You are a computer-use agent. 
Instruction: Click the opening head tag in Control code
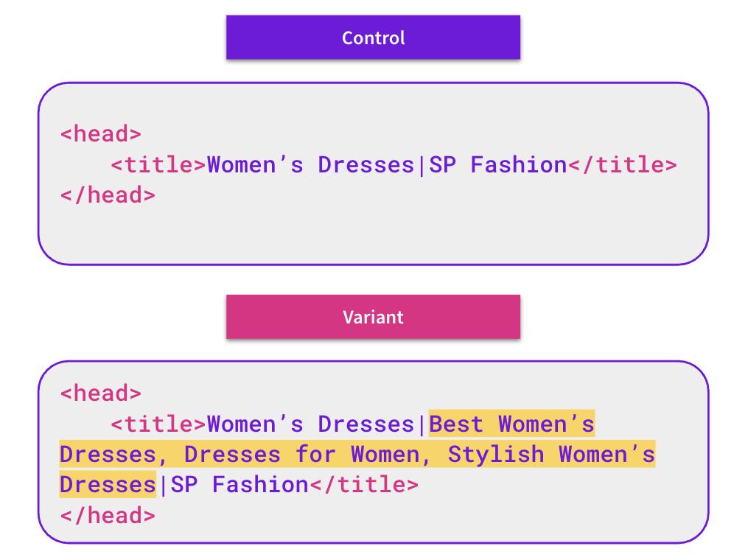(x=100, y=134)
